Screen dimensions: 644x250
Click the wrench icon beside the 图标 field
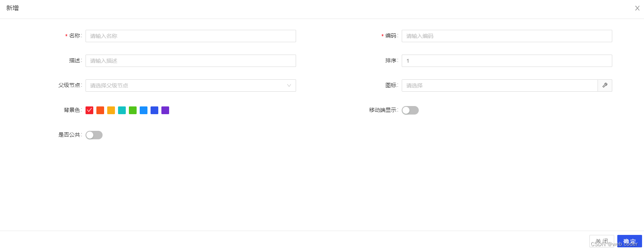605,86
